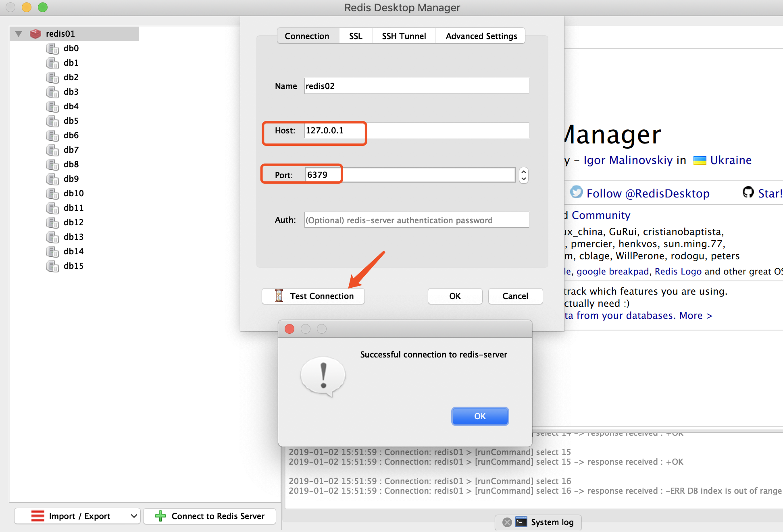
Task: Click Connect to Redis Server button
Action: (x=210, y=516)
